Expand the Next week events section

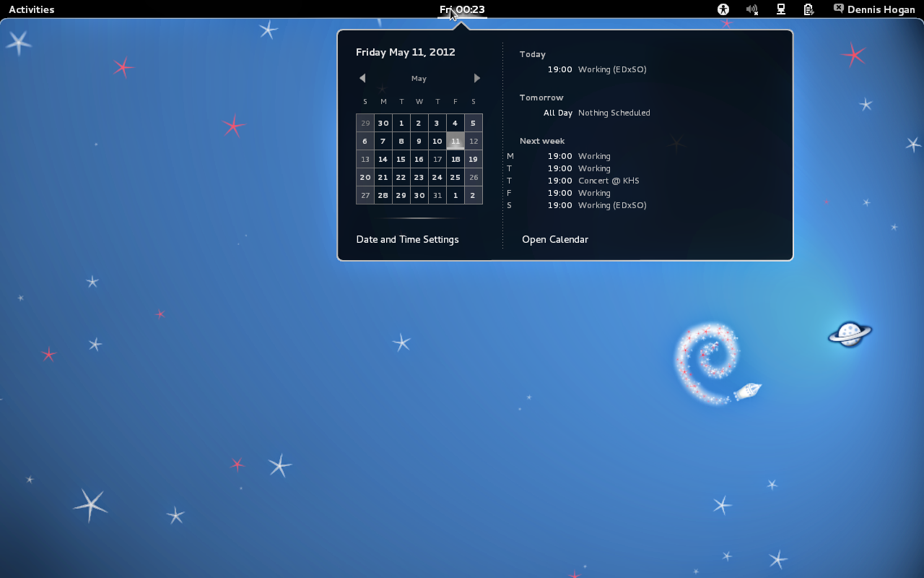[542, 141]
